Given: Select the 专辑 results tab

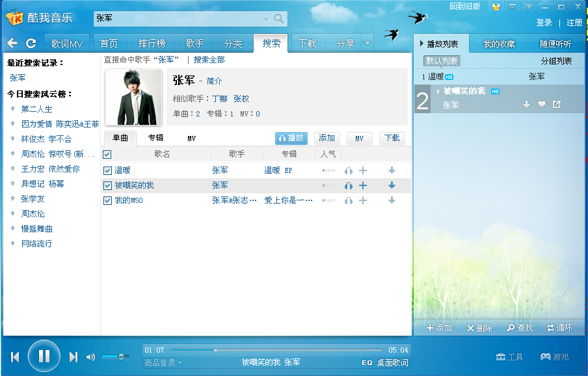Looking at the screenshot, I should tap(155, 138).
